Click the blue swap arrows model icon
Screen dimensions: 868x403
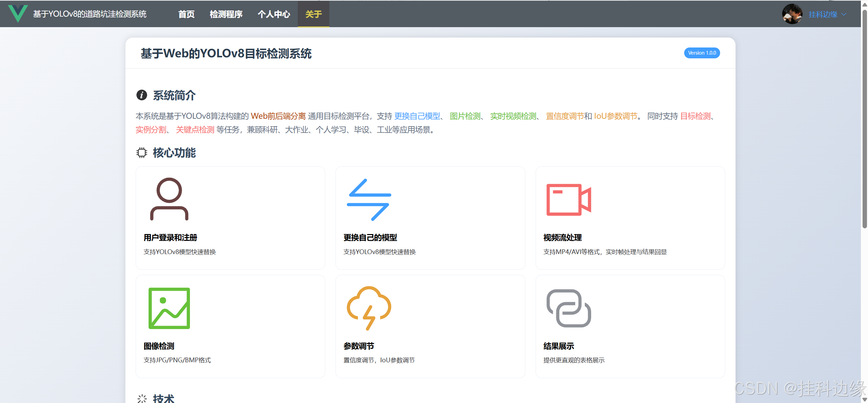(369, 199)
